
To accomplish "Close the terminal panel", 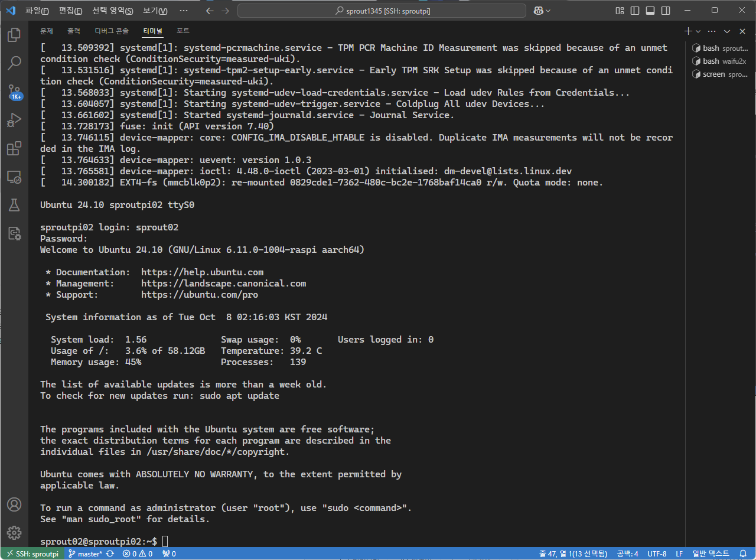I will (742, 31).
